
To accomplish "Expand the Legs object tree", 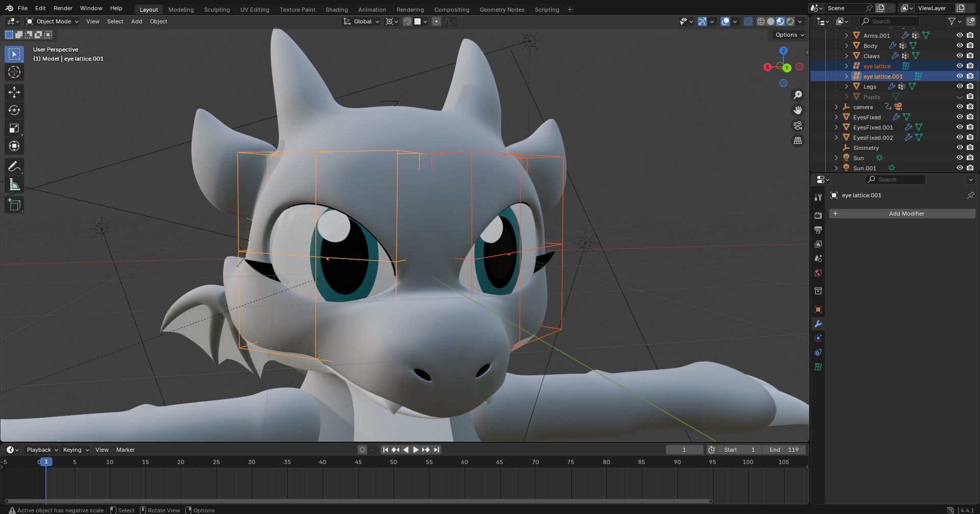I will click(x=846, y=87).
